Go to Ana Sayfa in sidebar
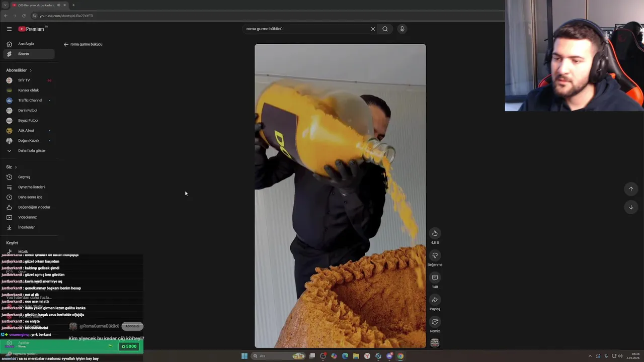 point(28,44)
